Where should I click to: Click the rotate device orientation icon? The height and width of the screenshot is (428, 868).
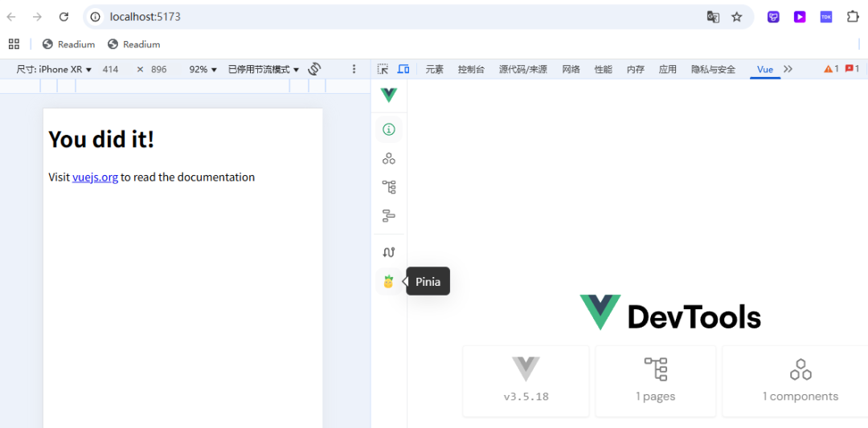coord(314,69)
